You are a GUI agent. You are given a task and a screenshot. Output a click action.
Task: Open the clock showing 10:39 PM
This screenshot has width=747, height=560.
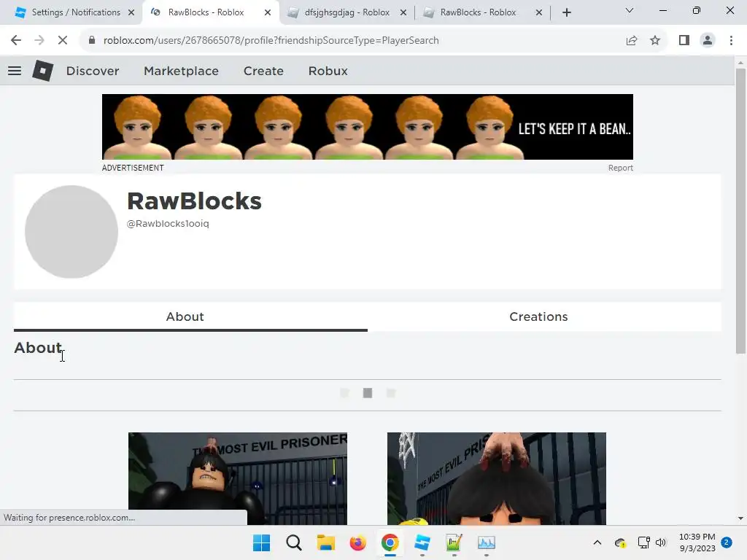(697, 542)
